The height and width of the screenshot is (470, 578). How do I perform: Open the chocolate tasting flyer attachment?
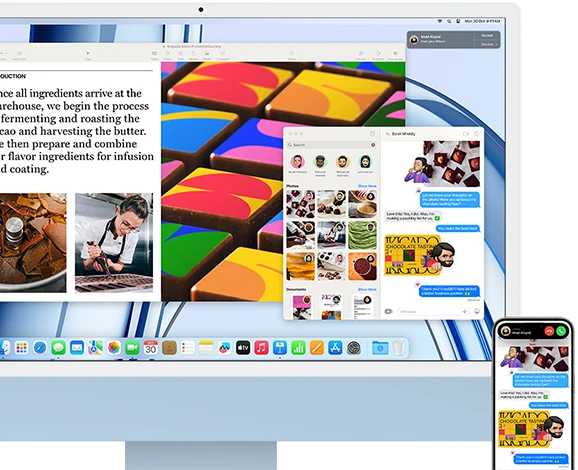(412, 255)
